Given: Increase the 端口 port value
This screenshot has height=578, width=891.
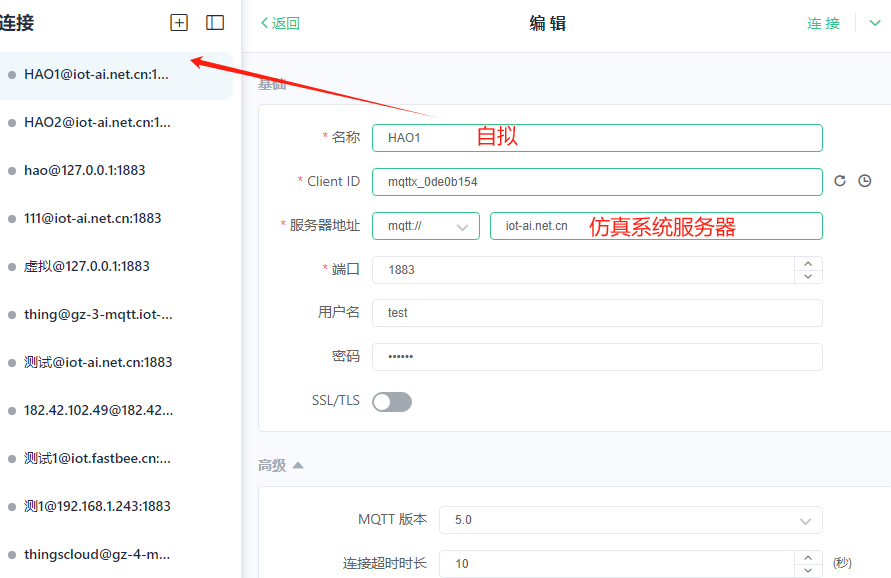Looking at the screenshot, I should click(808, 264).
